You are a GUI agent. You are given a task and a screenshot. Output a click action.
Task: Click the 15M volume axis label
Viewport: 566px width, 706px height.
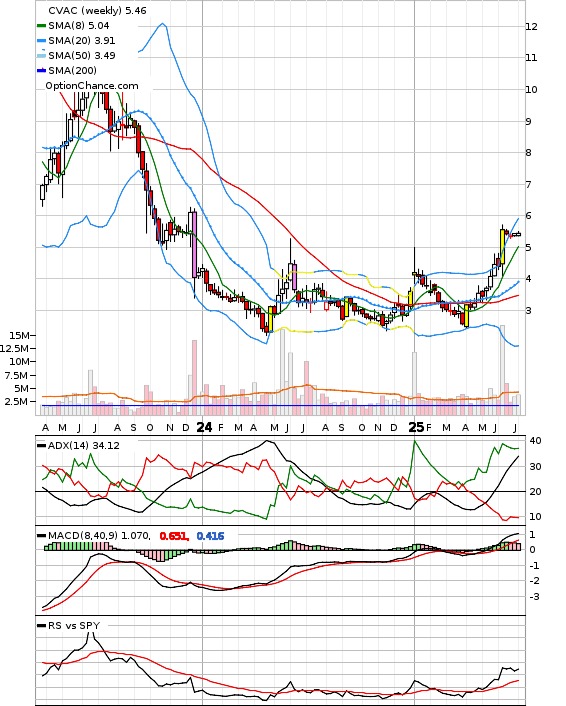[x=22, y=335]
